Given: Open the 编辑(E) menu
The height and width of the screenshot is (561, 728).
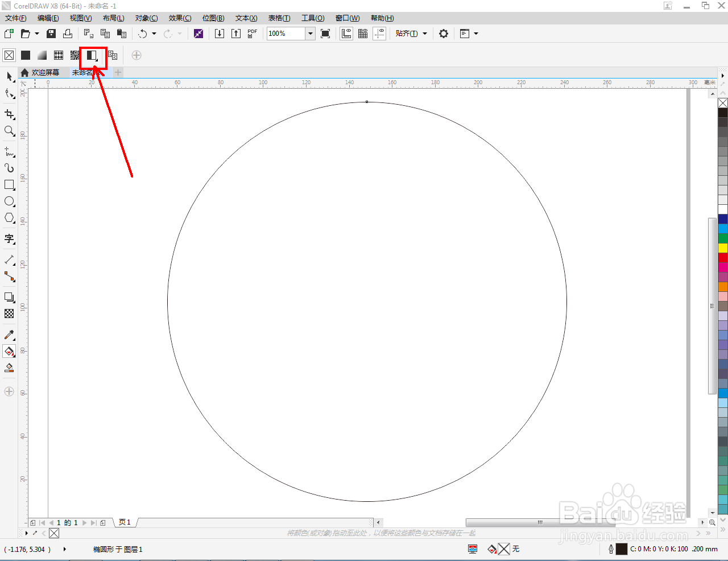Looking at the screenshot, I should 48,18.
